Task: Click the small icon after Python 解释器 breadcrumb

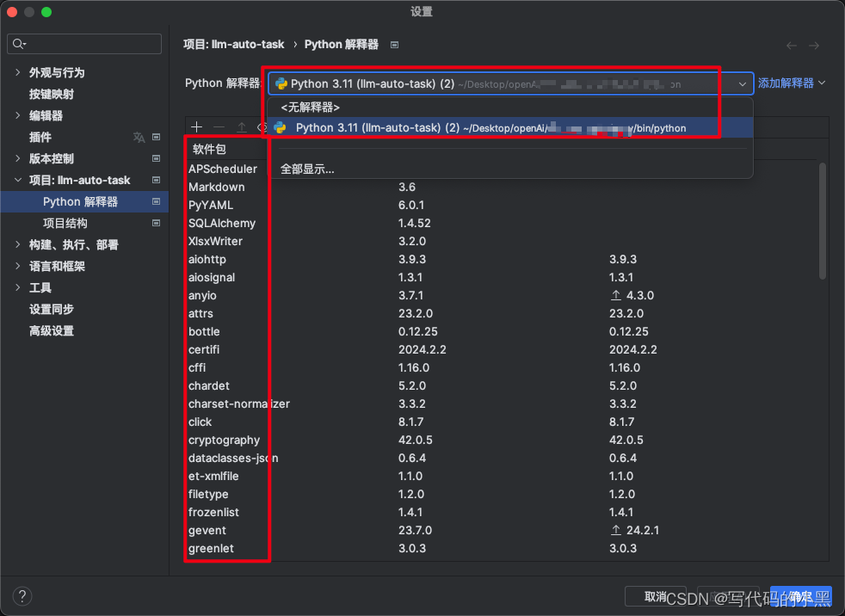Action: coord(394,45)
